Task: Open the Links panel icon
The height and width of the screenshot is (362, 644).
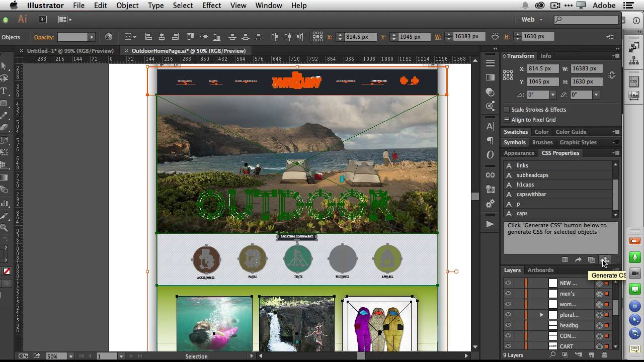Action: (490, 175)
